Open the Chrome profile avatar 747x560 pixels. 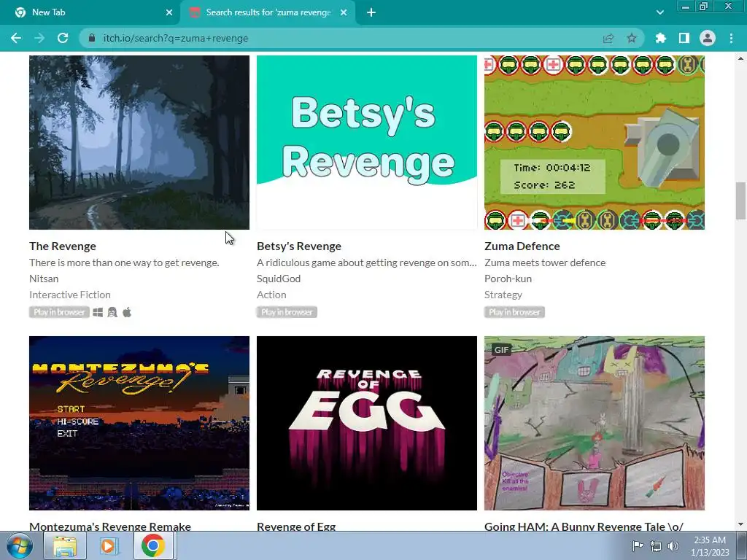point(708,38)
